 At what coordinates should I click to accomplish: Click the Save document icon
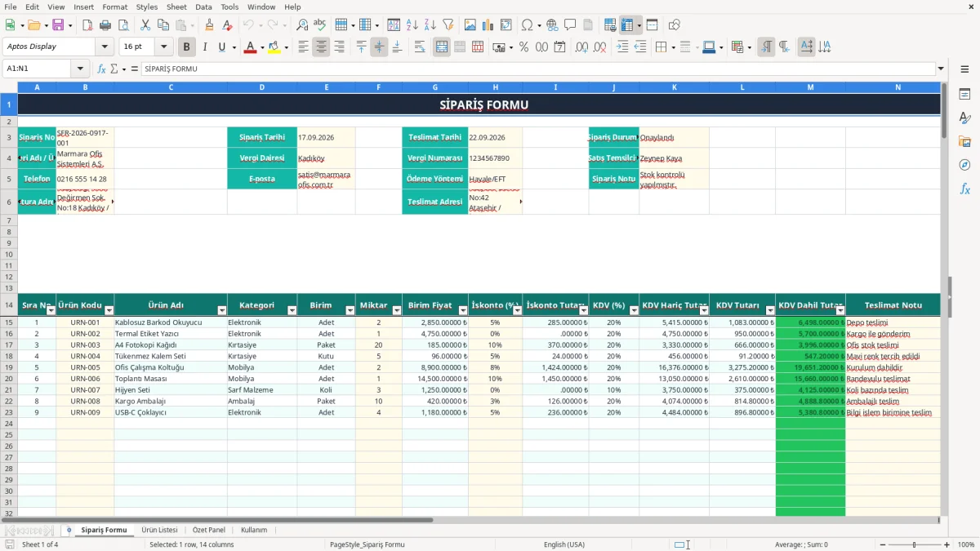coord(58,25)
